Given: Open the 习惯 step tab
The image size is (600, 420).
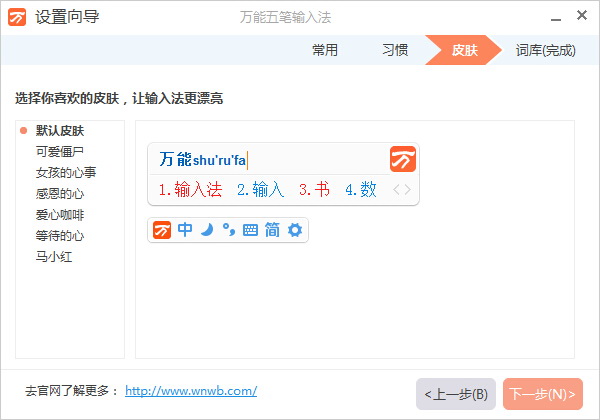Looking at the screenshot, I should click(395, 50).
